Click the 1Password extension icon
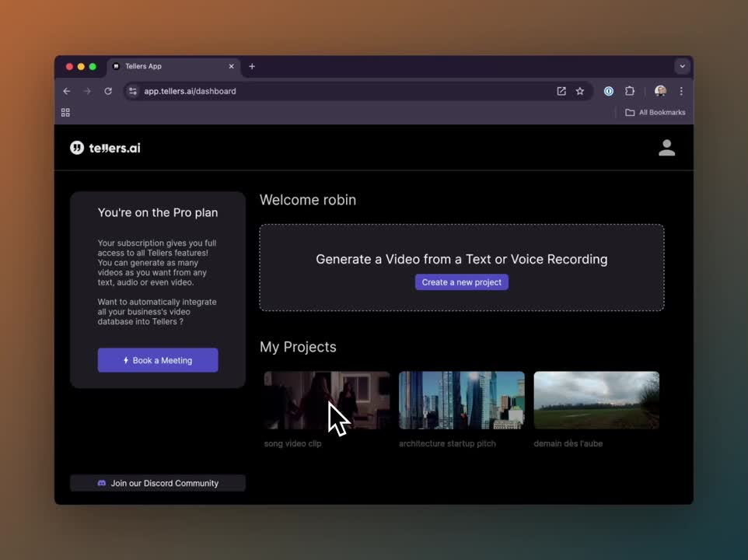748x560 pixels. click(609, 91)
